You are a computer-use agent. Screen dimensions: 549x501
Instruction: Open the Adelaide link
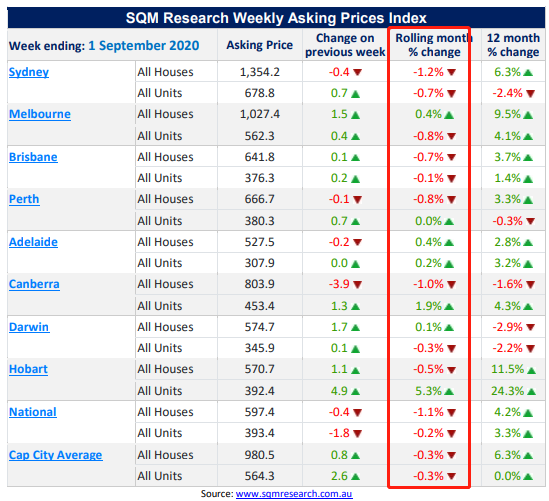(x=33, y=242)
